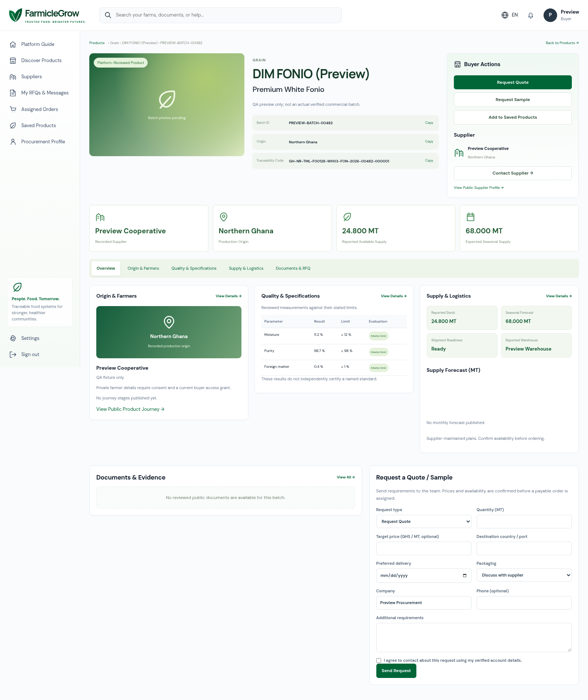Viewport: 588px width, 700px height.
Task: Click the Quantity (MT) input
Action: click(524, 522)
